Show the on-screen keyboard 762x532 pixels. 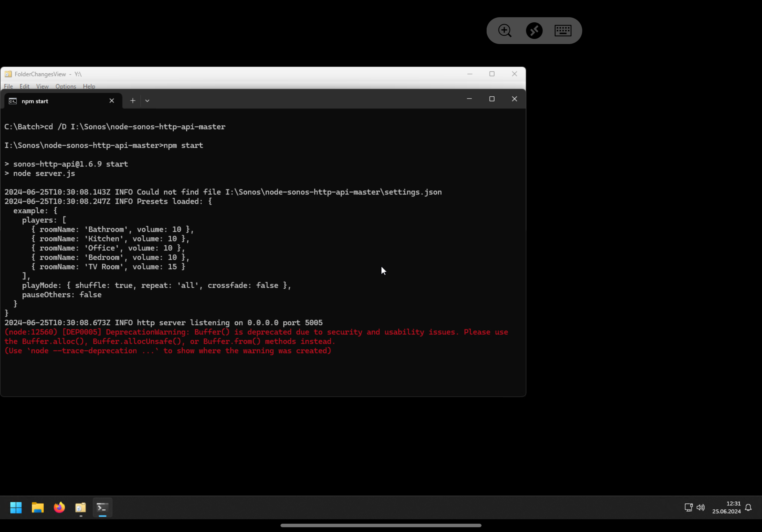pyautogui.click(x=563, y=31)
